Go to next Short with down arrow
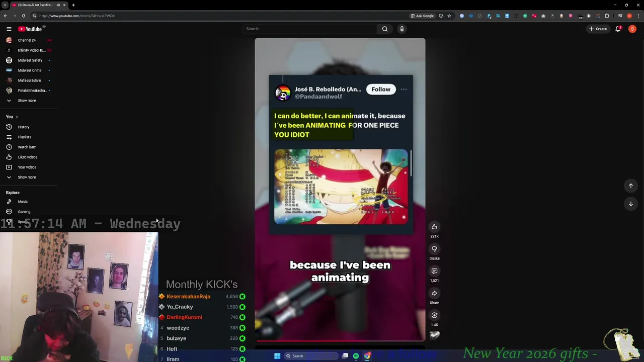The image size is (644, 362). click(630, 204)
